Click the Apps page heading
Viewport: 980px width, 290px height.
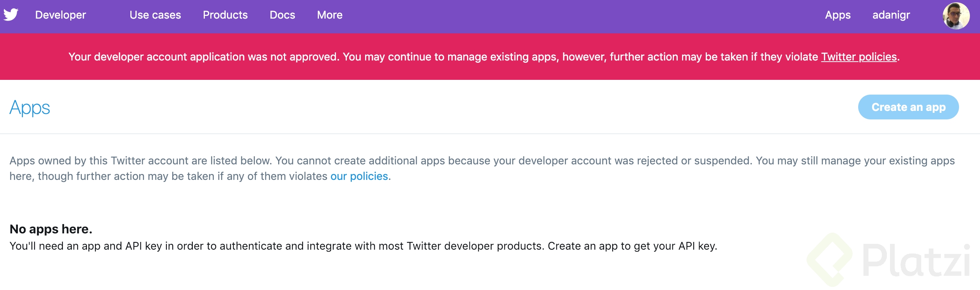click(30, 108)
